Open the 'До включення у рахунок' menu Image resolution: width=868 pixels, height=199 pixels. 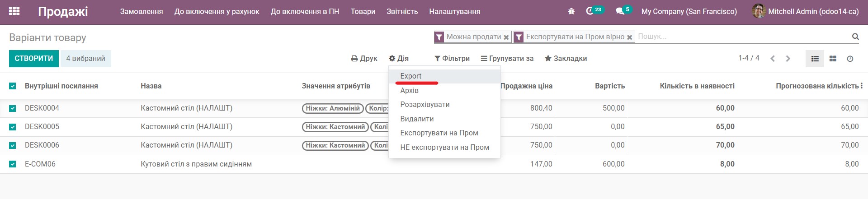tap(217, 12)
